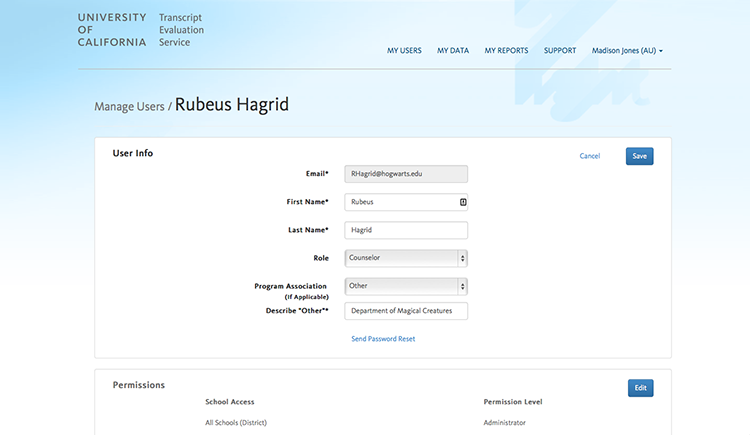Click the Cancel link
Viewport: 750px width, 435px height.
[x=590, y=156]
